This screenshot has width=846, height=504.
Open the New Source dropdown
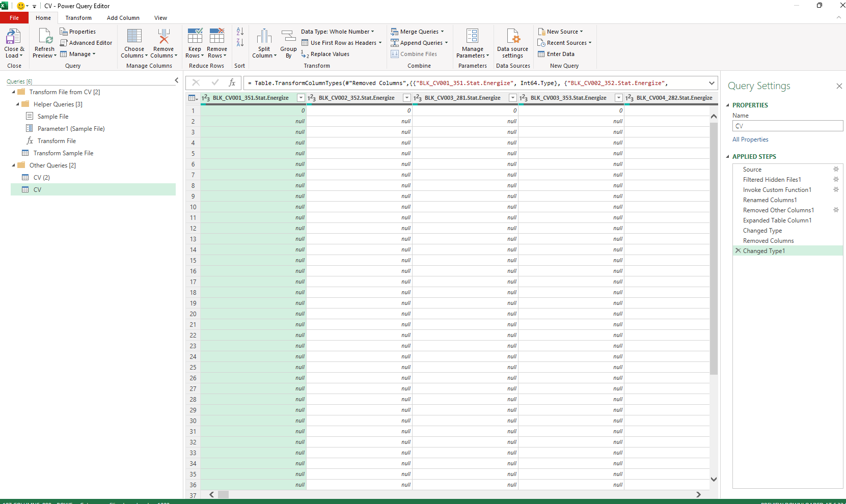tap(560, 32)
